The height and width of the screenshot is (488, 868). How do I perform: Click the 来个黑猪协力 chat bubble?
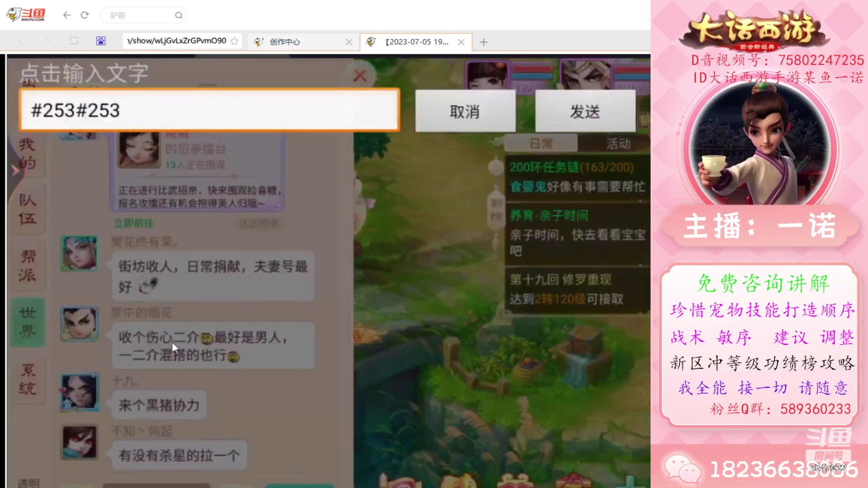[159, 405]
